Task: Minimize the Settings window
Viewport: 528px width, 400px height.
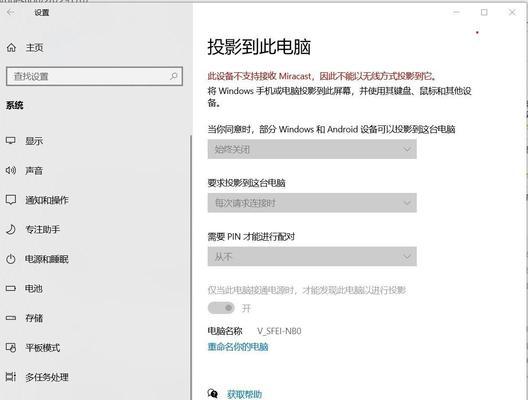Action: 456,12
